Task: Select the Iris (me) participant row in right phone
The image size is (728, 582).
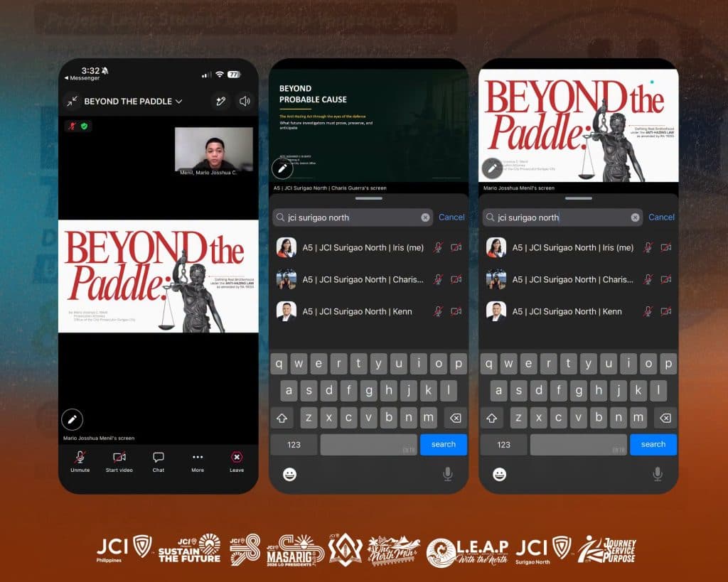Action: click(579, 247)
